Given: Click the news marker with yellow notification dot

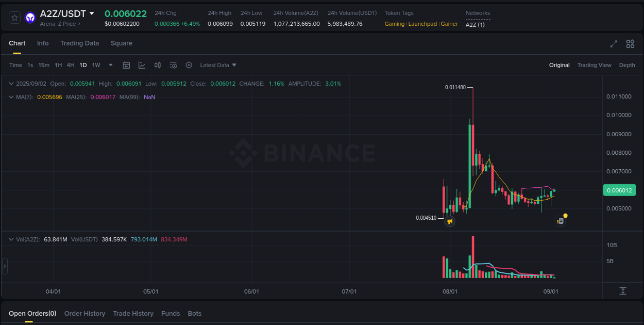Looking at the screenshot, I should [x=561, y=220].
